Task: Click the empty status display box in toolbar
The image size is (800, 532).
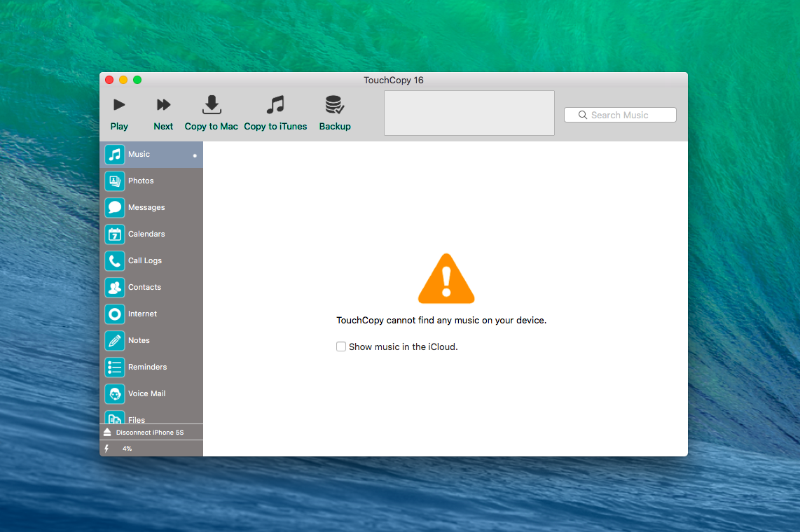Action: tap(469, 113)
